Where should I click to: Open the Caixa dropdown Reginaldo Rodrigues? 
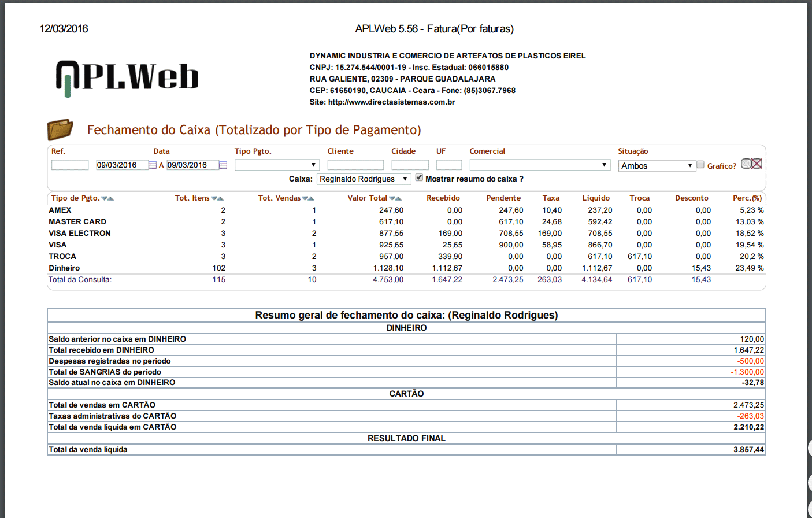(x=364, y=179)
